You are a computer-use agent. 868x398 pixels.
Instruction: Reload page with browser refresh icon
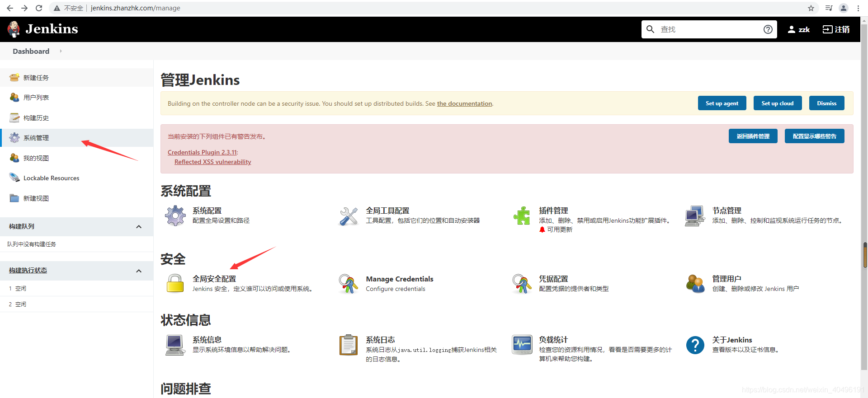point(39,8)
